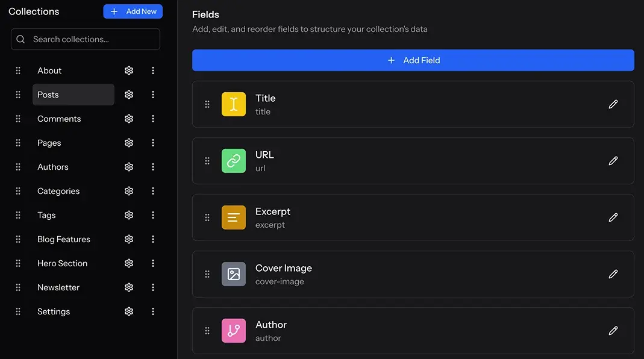Screen dimensions: 644x359
Task: Open settings gear for Tags collection
Action: click(129, 215)
